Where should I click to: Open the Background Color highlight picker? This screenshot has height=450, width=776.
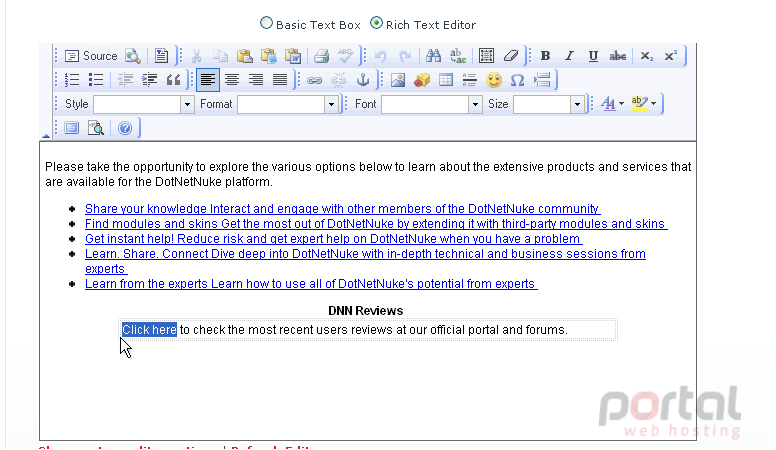pos(644,103)
